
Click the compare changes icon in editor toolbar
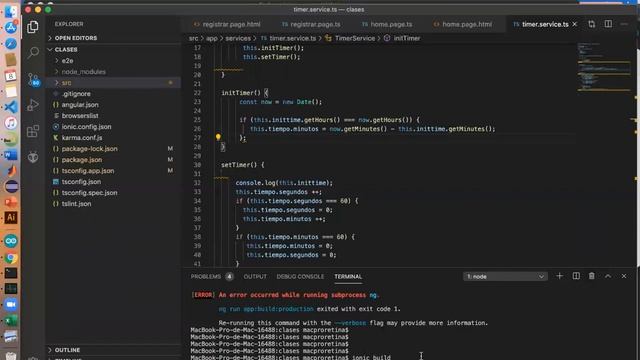point(591,24)
